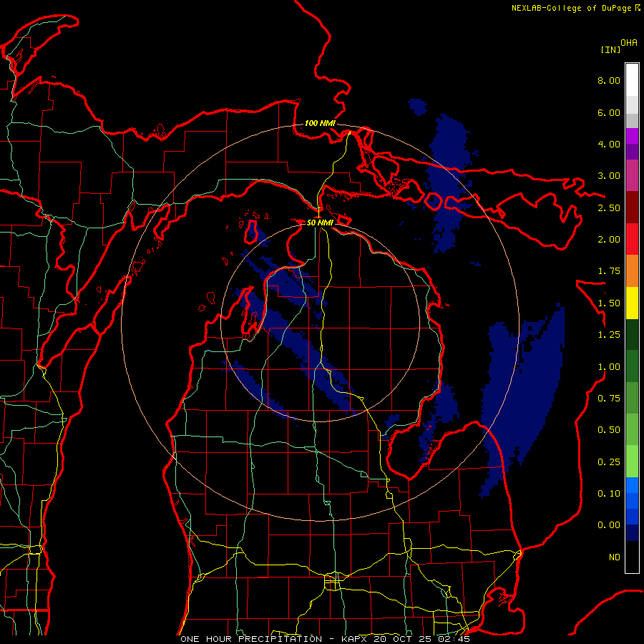The width and height of the screenshot is (644, 644).
Task: Click the [IN] units label
Action: (x=610, y=49)
